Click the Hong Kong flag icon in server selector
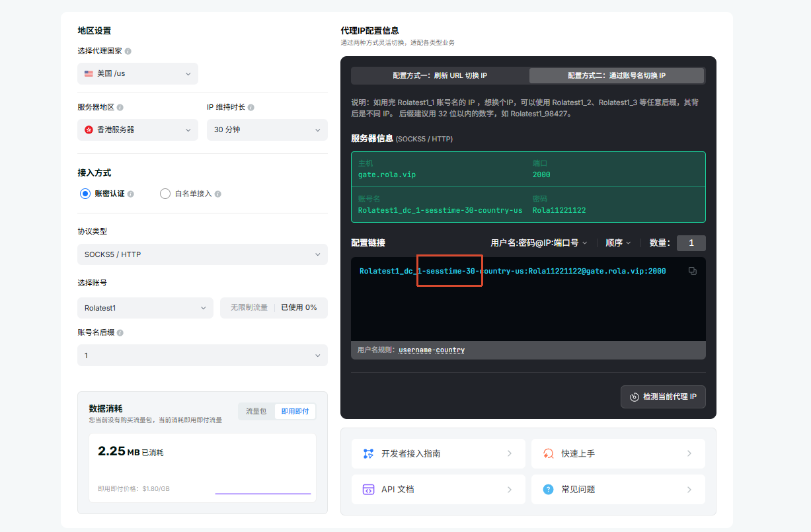Viewport: 811px width, 532px height. pyautogui.click(x=89, y=130)
